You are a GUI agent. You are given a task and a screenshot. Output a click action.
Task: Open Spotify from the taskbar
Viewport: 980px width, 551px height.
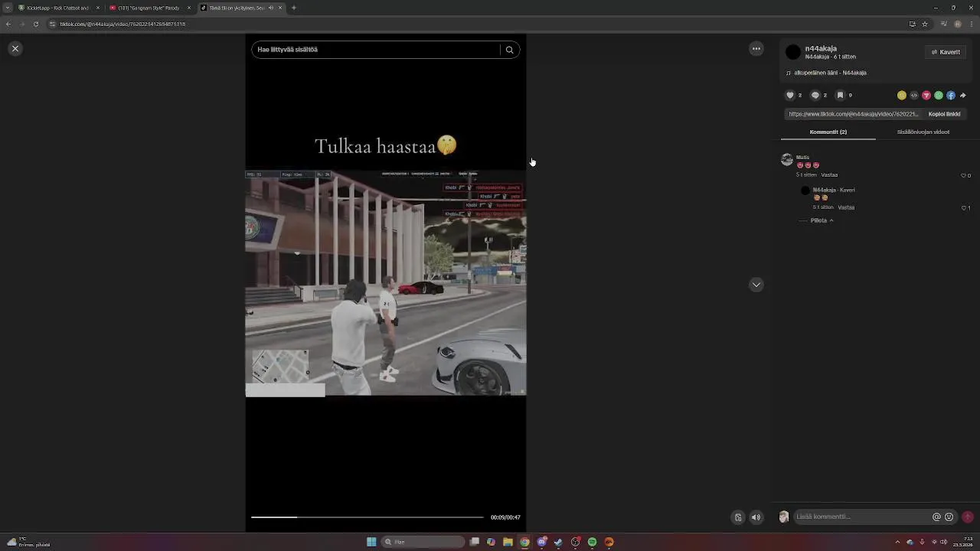coord(592,542)
